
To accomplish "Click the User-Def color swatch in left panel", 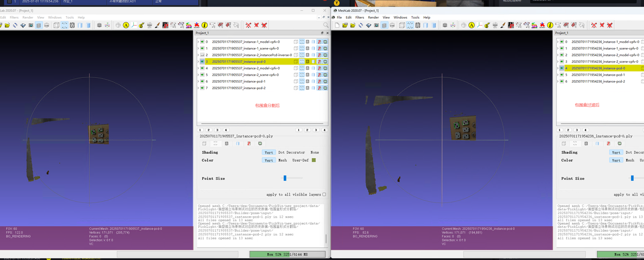I will click(x=313, y=160).
